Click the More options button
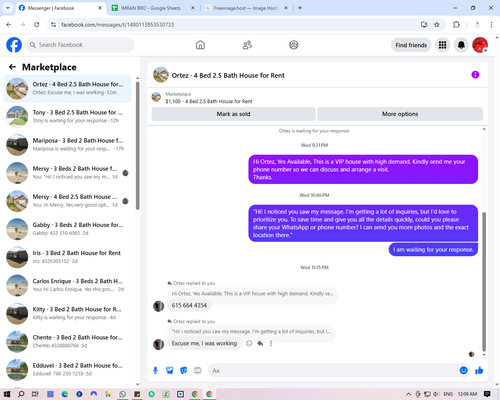This screenshot has width=500, height=400. 400,114
